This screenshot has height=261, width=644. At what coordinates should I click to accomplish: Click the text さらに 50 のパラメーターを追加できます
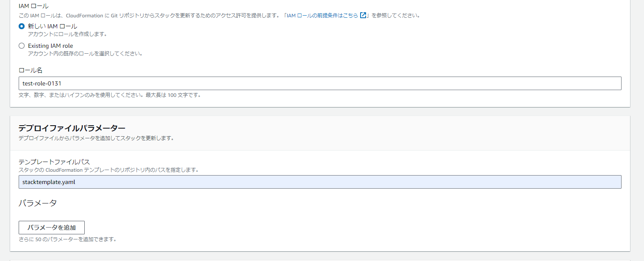point(68,239)
